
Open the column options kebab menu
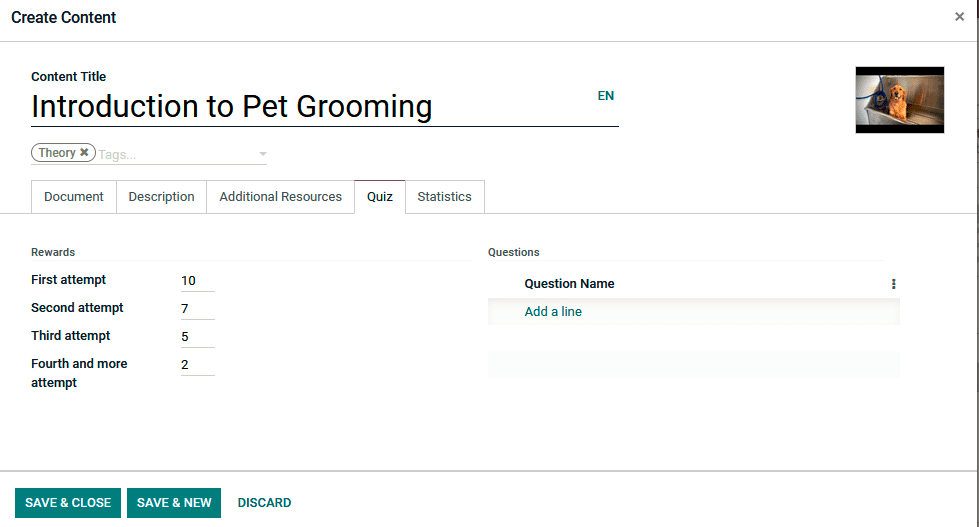pos(893,284)
